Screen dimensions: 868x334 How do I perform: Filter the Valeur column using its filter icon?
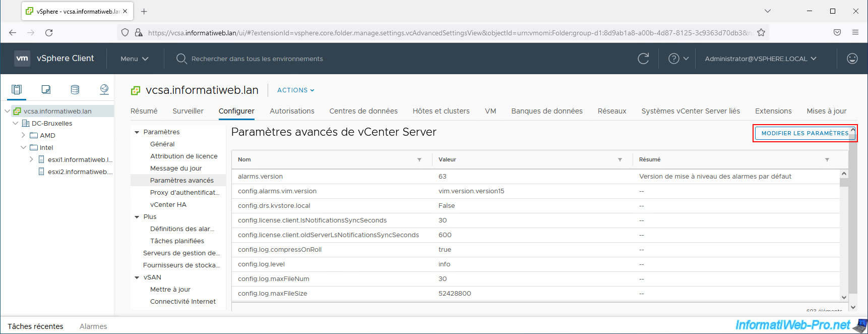click(x=619, y=160)
